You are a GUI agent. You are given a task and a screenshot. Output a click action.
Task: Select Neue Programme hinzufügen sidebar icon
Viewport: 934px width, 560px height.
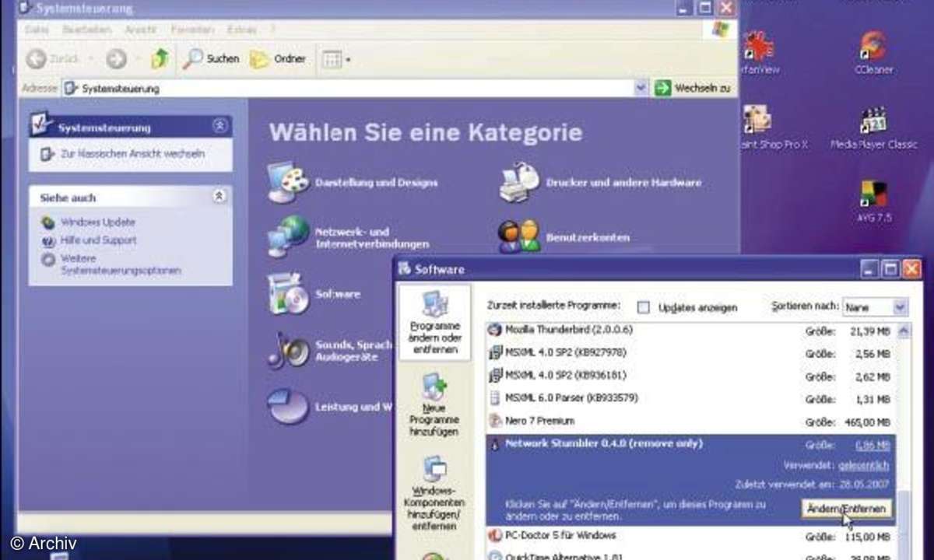434,404
